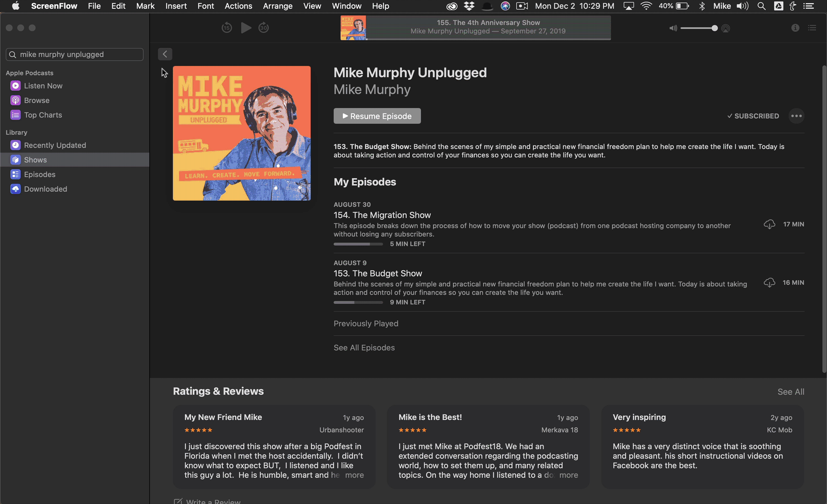Click the date and time in menu bar
The height and width of the screenshot is (504, 827).
coord(574,6)
